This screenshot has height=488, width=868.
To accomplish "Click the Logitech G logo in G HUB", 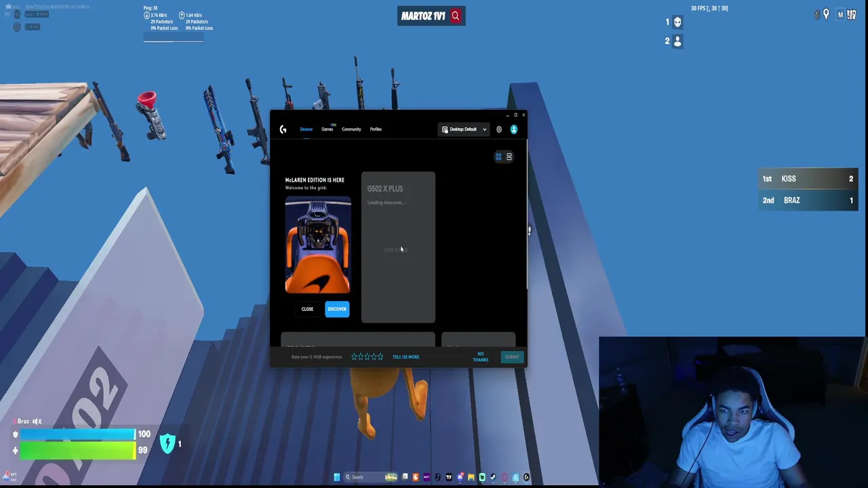I will tap(283, 129).
